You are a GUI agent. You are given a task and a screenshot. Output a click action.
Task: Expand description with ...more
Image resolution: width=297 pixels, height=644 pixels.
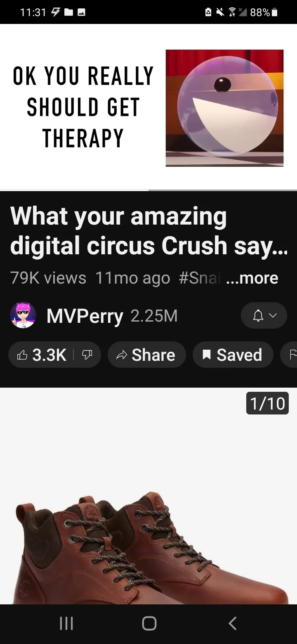(252, 278)
